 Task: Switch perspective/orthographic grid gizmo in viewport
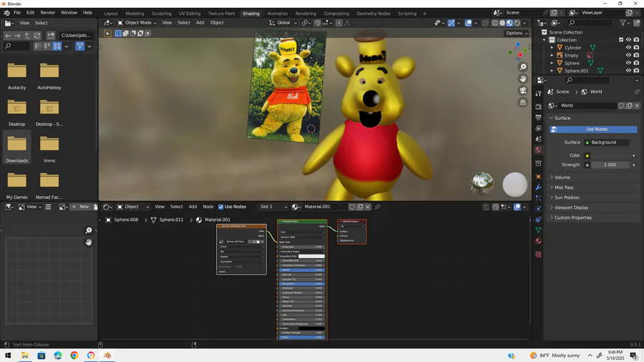pyautogui.click(x=523, y=102)
